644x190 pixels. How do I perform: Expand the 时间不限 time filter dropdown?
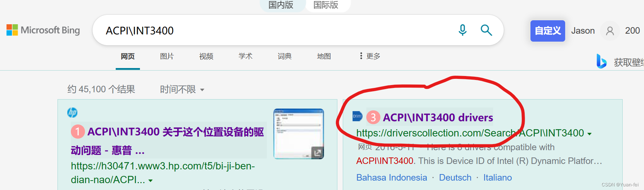click(x=182, y=89)
